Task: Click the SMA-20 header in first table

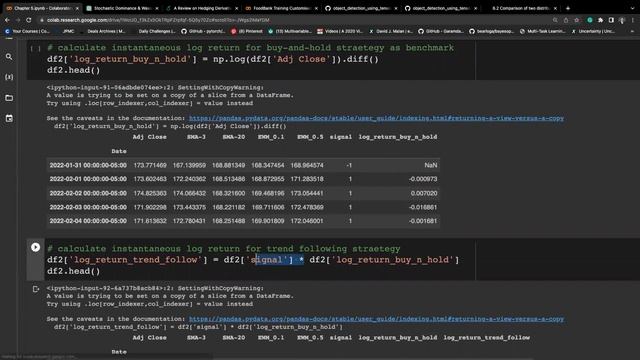Action: (x=234, y=137)
